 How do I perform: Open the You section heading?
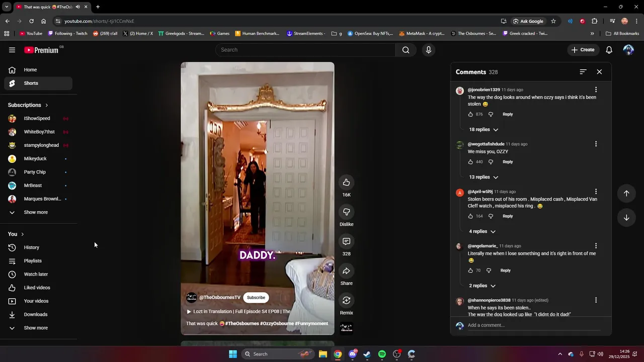click(16, 234)
